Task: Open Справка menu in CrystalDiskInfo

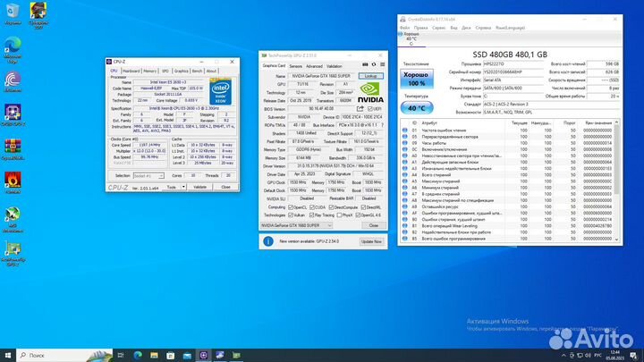Action: coord(483,28)
